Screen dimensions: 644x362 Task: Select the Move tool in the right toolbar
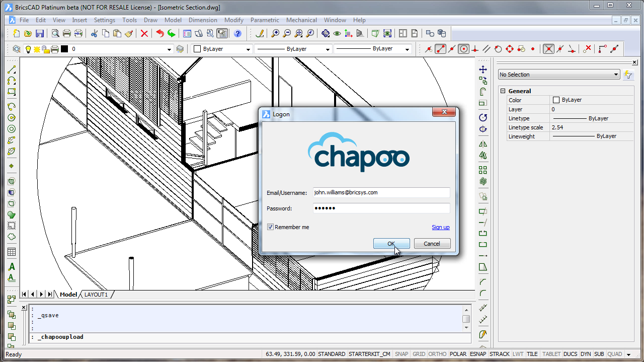(483, 69)
